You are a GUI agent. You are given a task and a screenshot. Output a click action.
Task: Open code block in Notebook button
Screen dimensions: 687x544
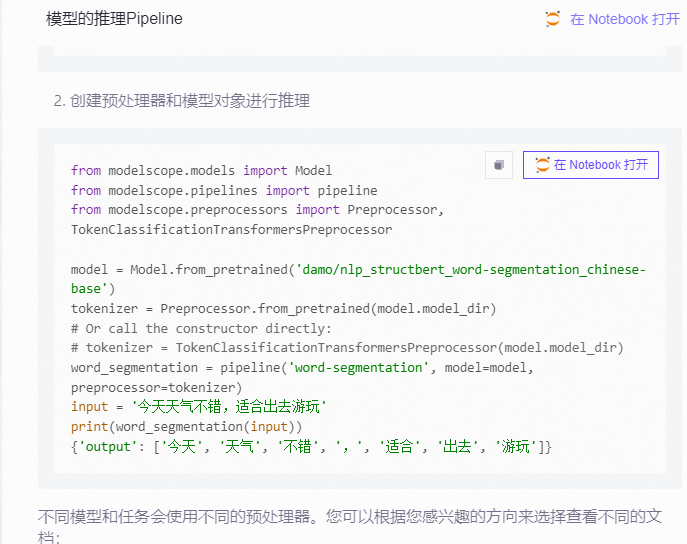click(591, 165)
